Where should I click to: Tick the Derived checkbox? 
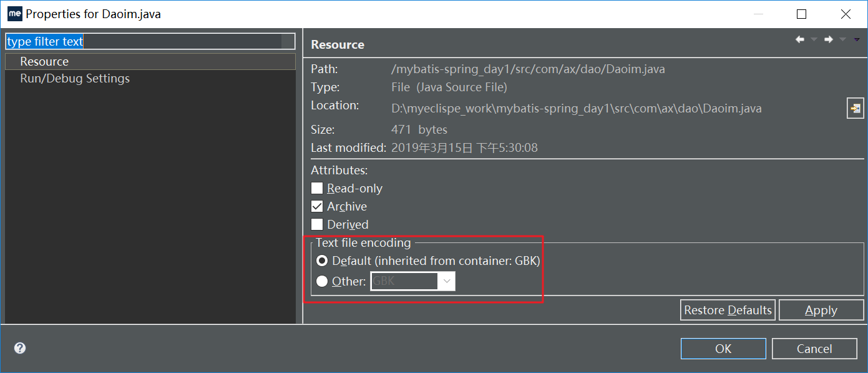317,224
